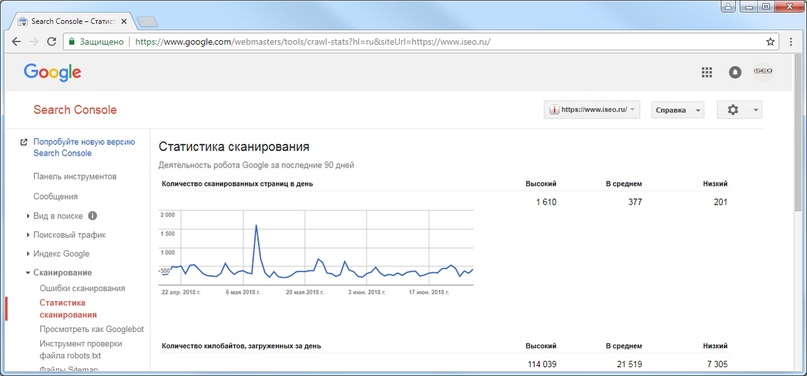Open the notifications bell icon
This screenshot has height=376, width=807.
(x=735, y=73)
